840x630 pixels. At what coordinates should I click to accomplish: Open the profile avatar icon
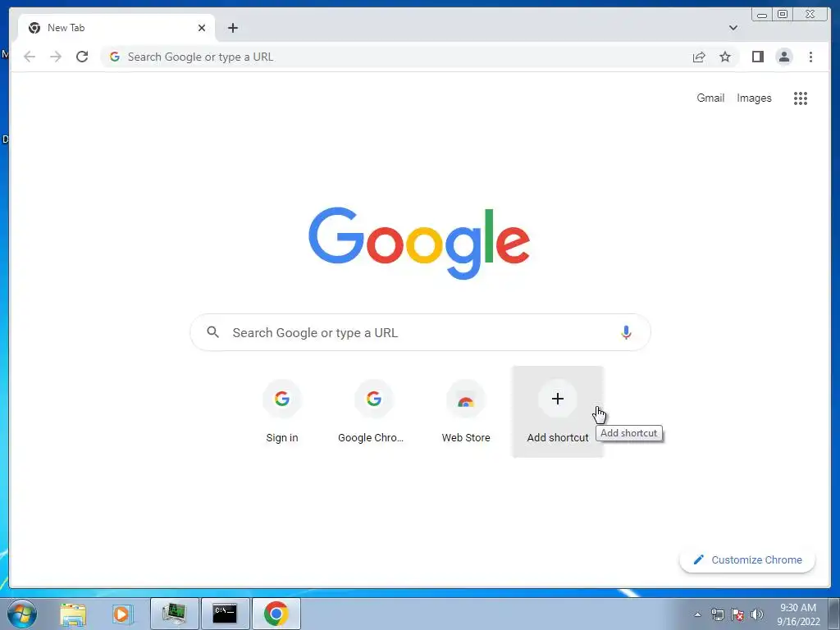point(783,57)
